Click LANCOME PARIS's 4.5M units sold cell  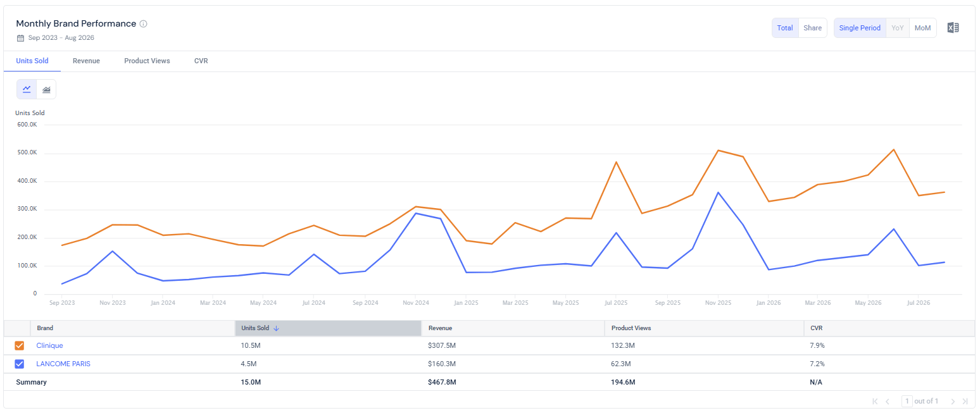coord(249,364)
